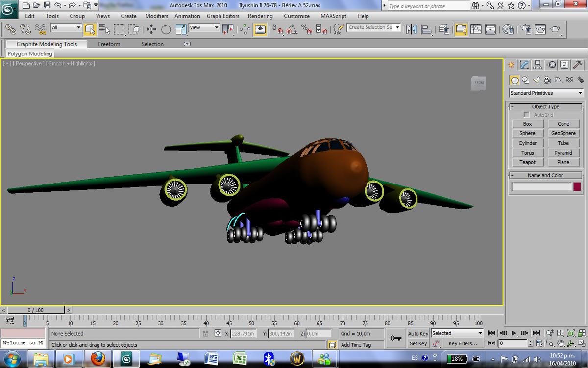This screenshot has width=588, height=368.
Task: Switch to the Freeform ribbon tab
Action: pyautogui.click(x=109, y=44)
